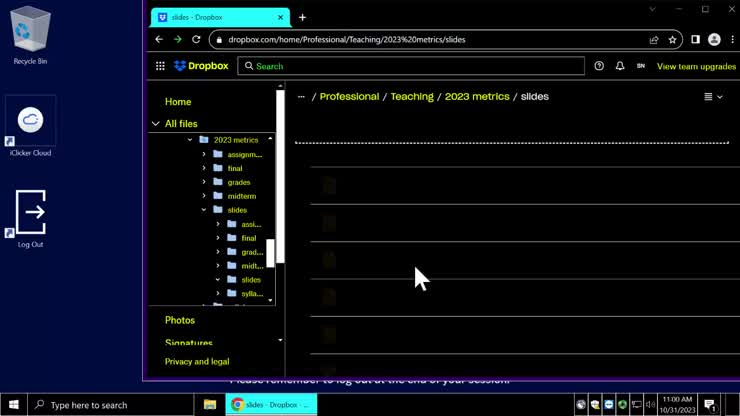The width and height of the screenshot is (740, 416).
Task: Click the View team upgrades link
Action: tap(696, 66)
